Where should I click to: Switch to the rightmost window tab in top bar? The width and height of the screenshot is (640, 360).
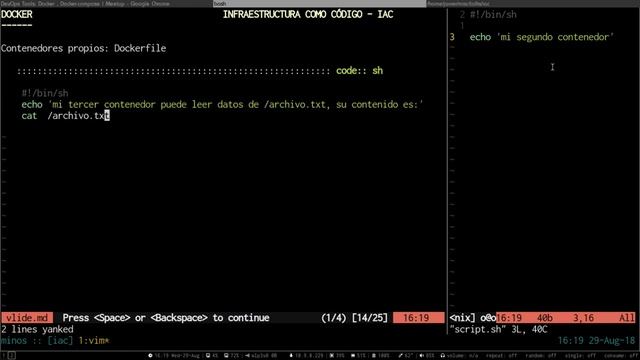click(533, 3)
